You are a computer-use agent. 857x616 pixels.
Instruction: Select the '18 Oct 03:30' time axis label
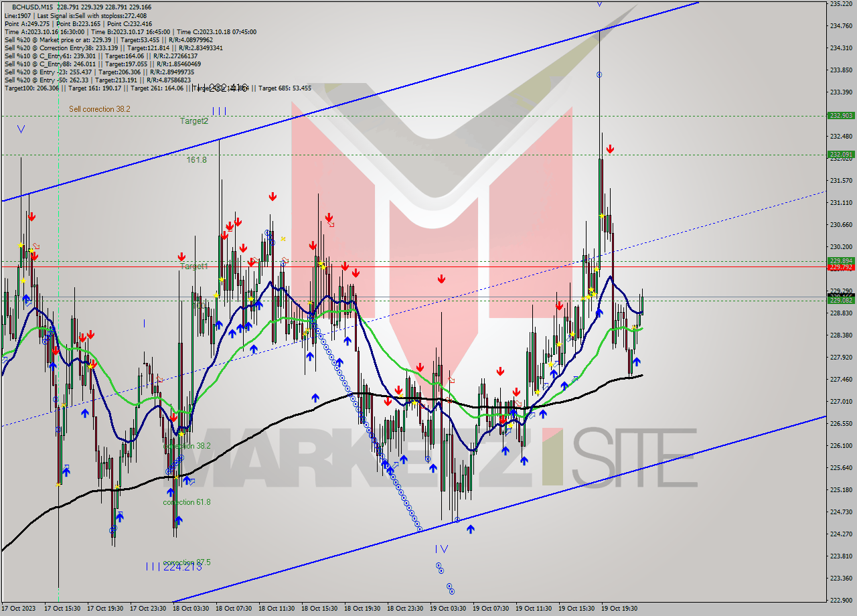191,609
